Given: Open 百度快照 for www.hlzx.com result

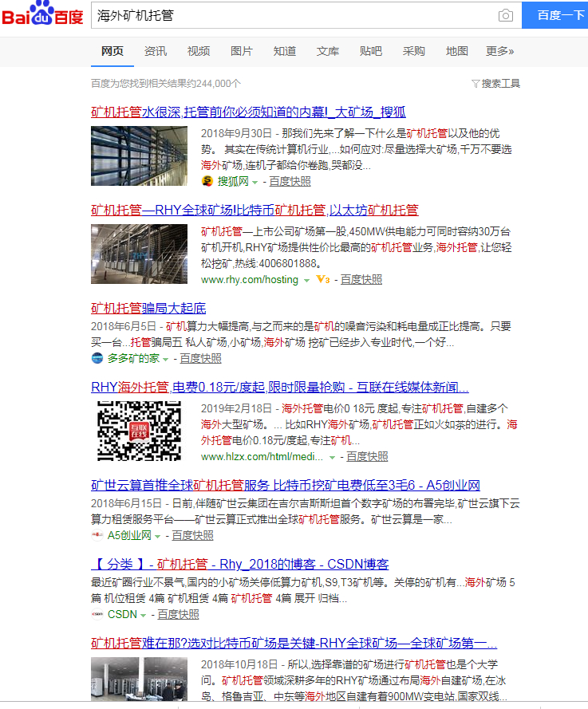Looking at the screenshot, I should [x=367, y=457].
